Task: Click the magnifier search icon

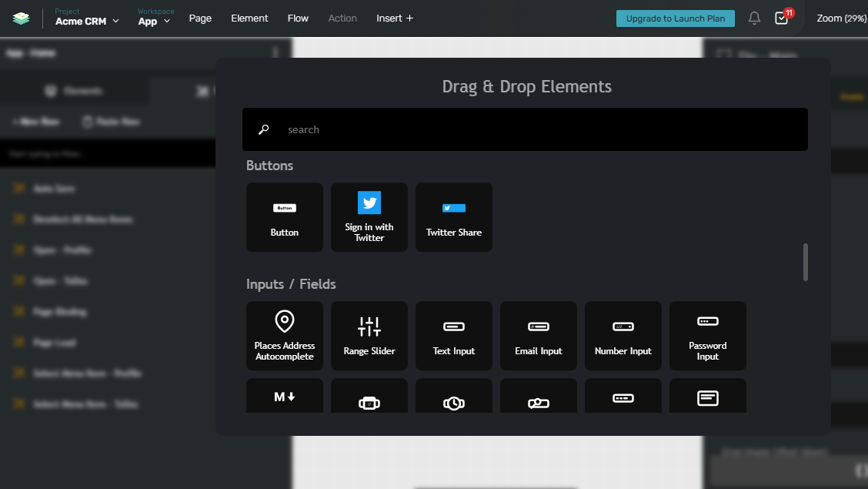Action: (263, 129)
